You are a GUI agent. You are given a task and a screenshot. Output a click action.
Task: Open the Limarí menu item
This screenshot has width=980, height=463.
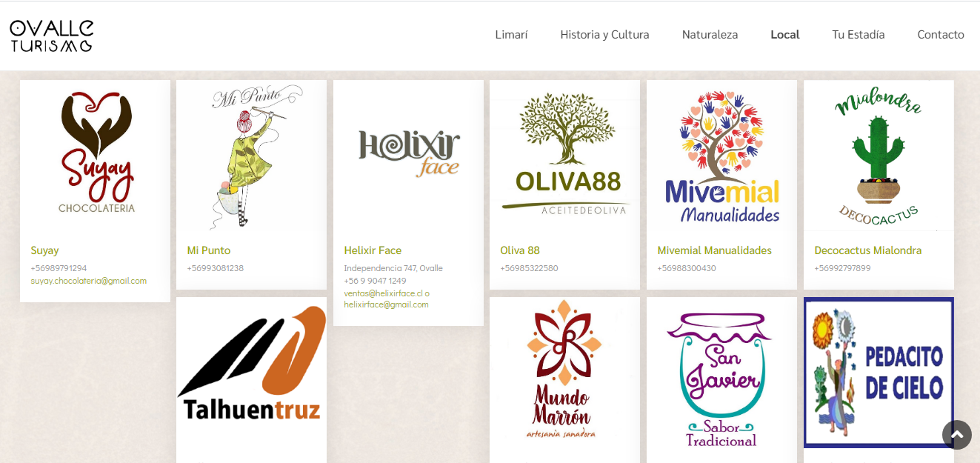click(511, 35)
